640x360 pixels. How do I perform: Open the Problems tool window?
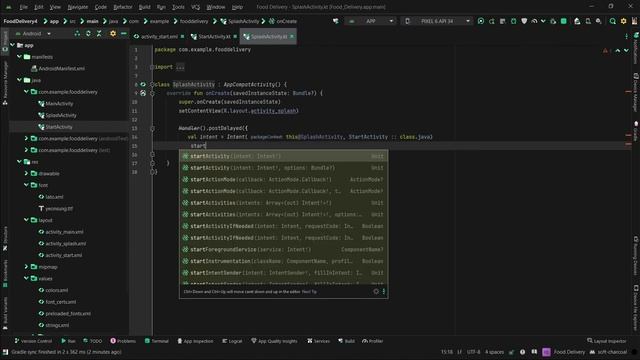coord(123,341)
